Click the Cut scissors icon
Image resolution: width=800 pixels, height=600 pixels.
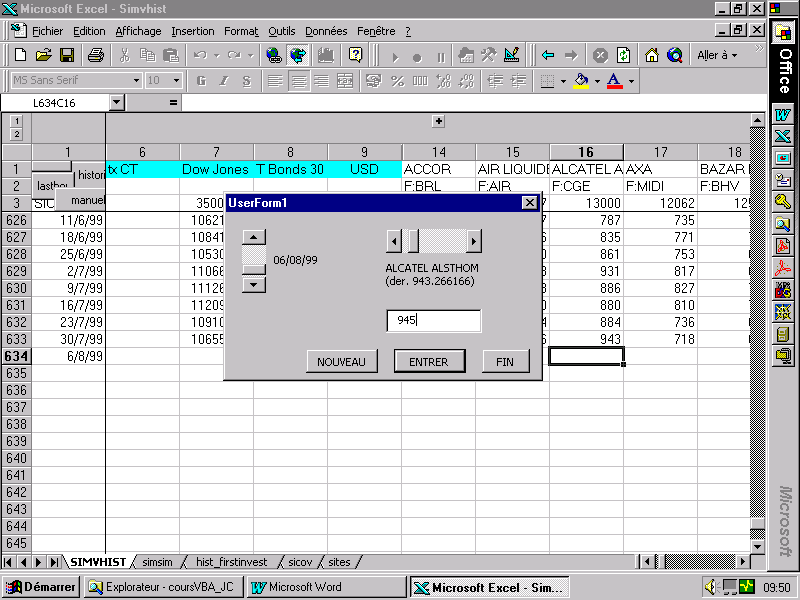[x=124, y=55]
